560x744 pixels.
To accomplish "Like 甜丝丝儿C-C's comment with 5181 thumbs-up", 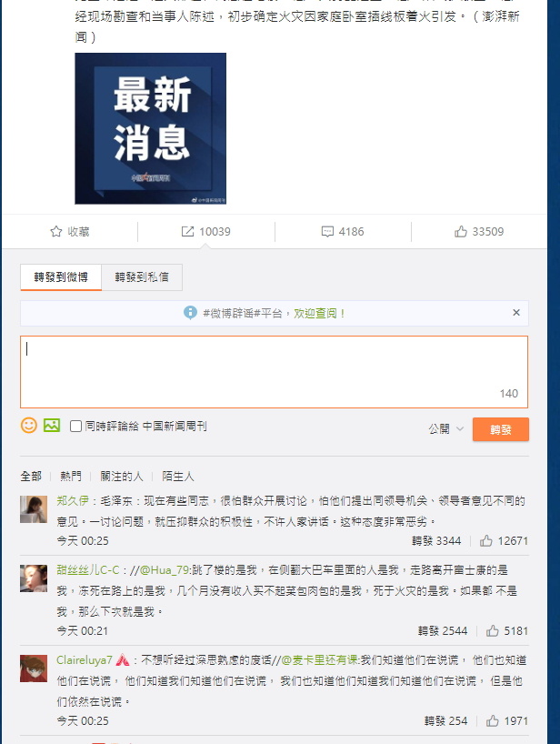I will point(492,631).
